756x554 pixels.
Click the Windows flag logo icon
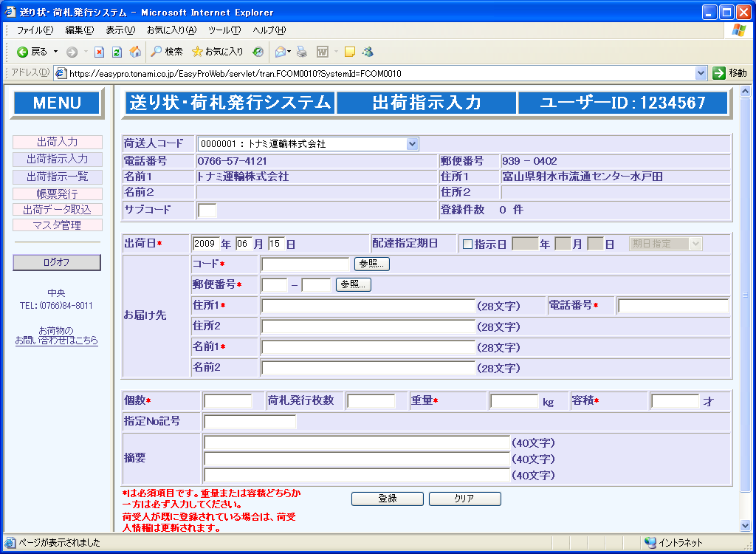(738, 31)
